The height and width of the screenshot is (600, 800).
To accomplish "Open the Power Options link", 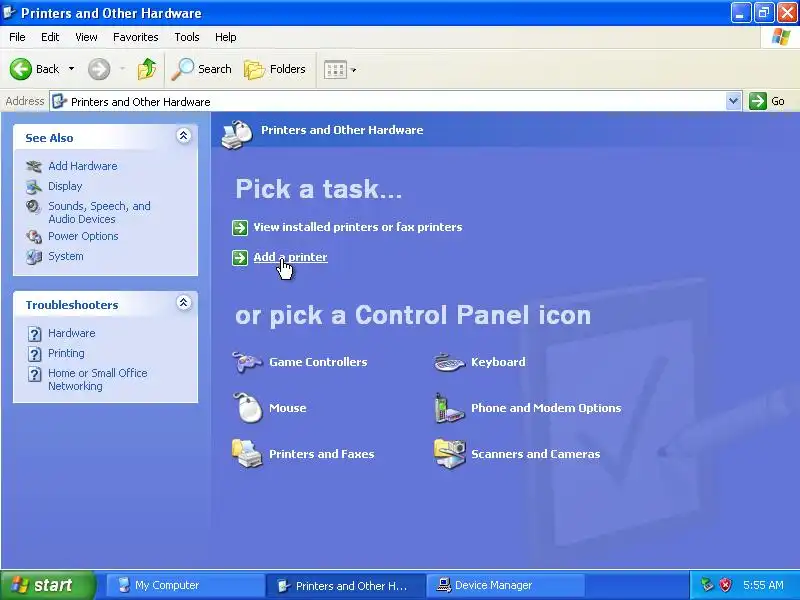I will (x=83, y=236).
